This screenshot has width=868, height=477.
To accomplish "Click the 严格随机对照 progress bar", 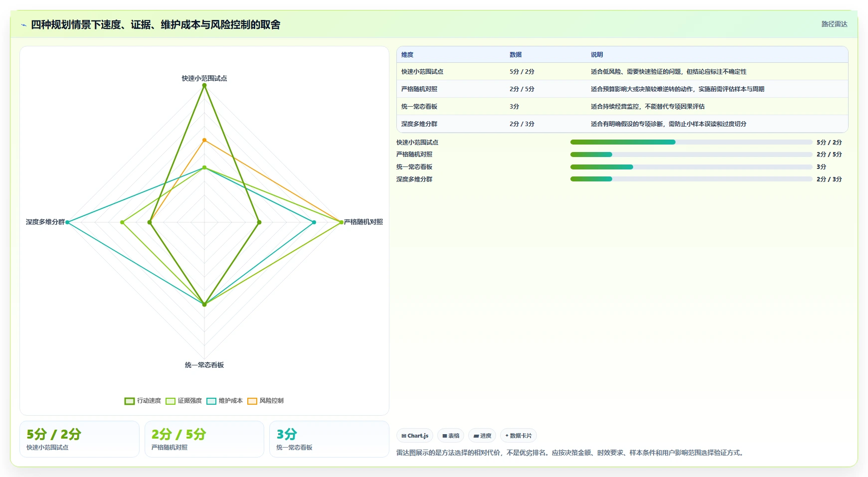I will 691,155.
